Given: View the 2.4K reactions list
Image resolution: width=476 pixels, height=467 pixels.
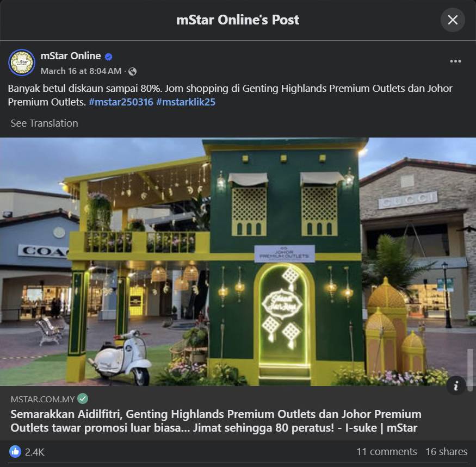Looking at the screenshot, I should pos(35,452).
